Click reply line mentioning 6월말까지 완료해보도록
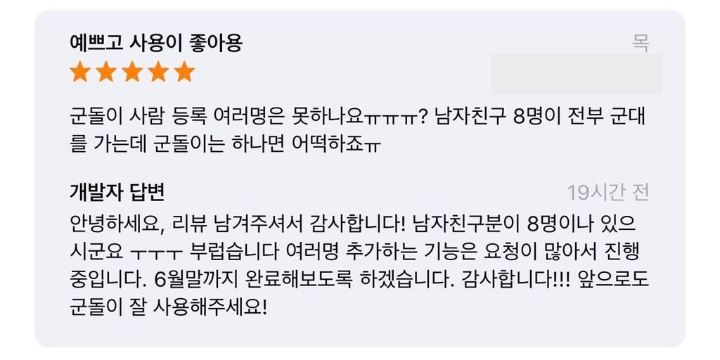This screenshot has width=720, height=360. [359, 278]
